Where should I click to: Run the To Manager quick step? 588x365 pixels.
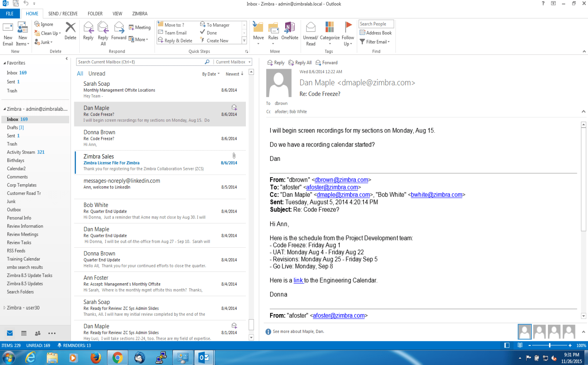coord(215,25)
